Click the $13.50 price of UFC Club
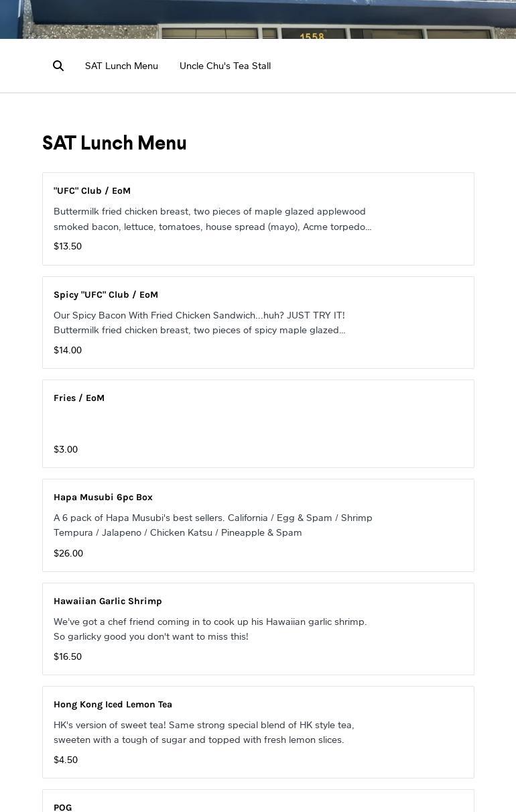This screenshot has width=516, height=812. (68, 246)
